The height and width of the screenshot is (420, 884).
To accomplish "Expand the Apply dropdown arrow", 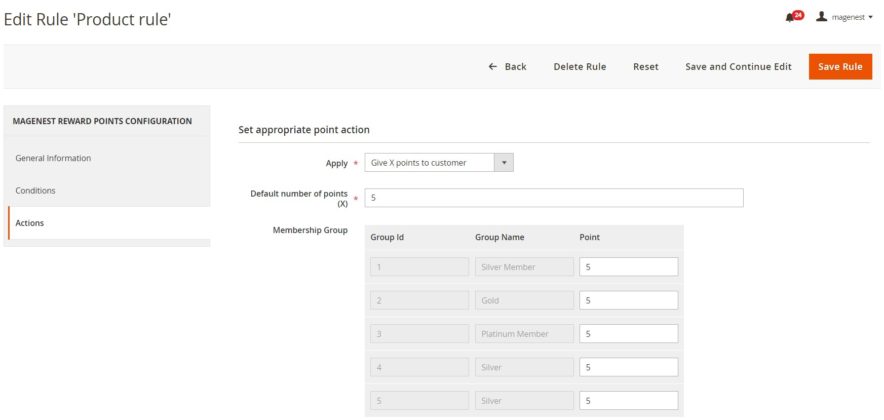I will [504, 163].
